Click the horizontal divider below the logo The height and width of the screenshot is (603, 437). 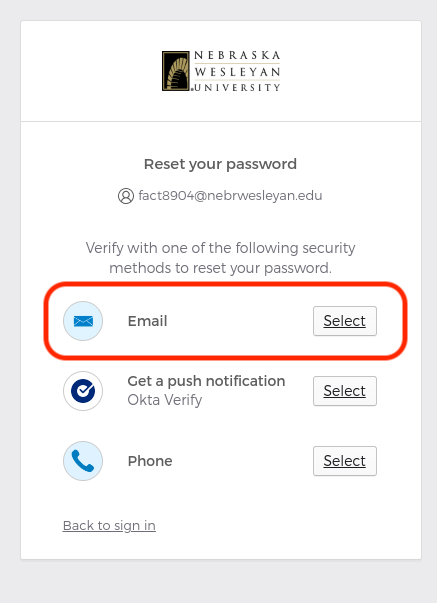[221, 122]
